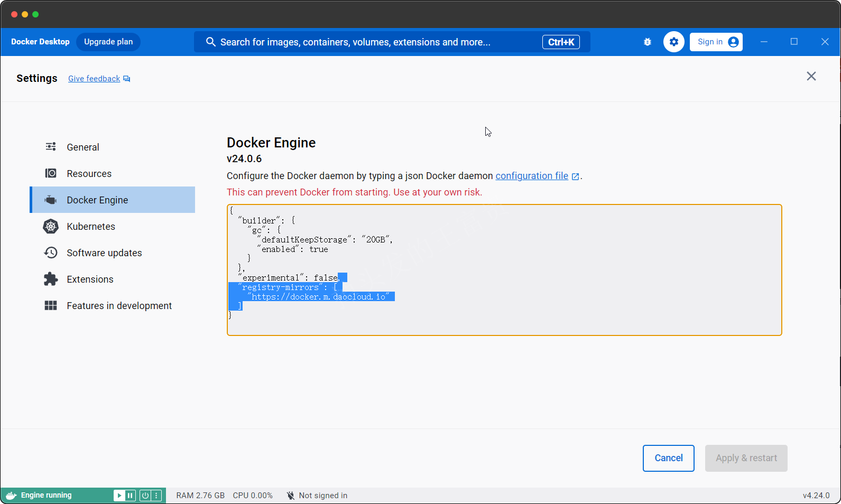Viewport: 841px width, 504px height.
Task: Click the Software updates history icon
Action: click(x=51, y=253)
